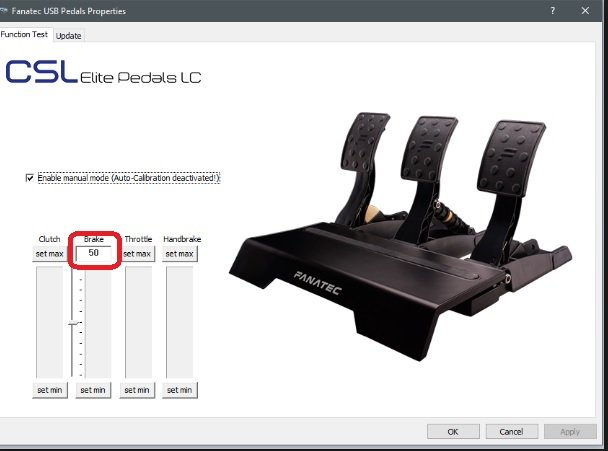Click the Clutch level bar
This screenshot has width=608, height=451.
pos(50,322)
